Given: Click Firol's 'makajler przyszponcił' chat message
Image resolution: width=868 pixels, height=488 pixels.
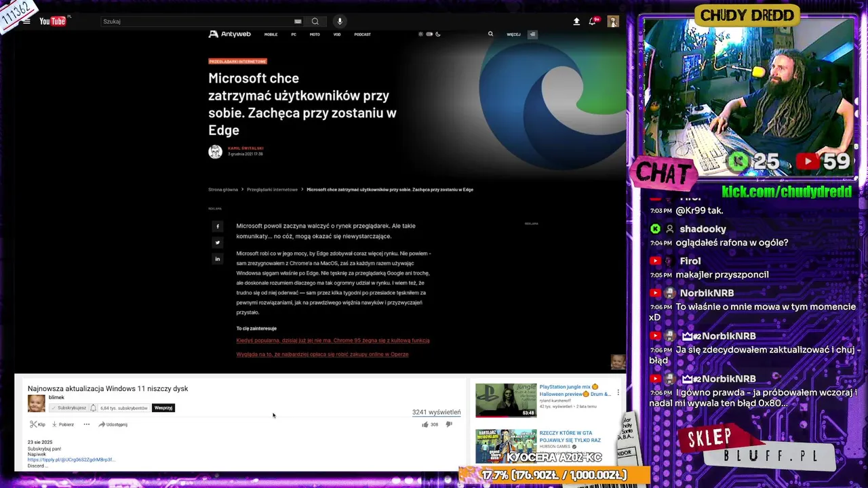Looking at the screenshot, I should [x=722, y=274].
